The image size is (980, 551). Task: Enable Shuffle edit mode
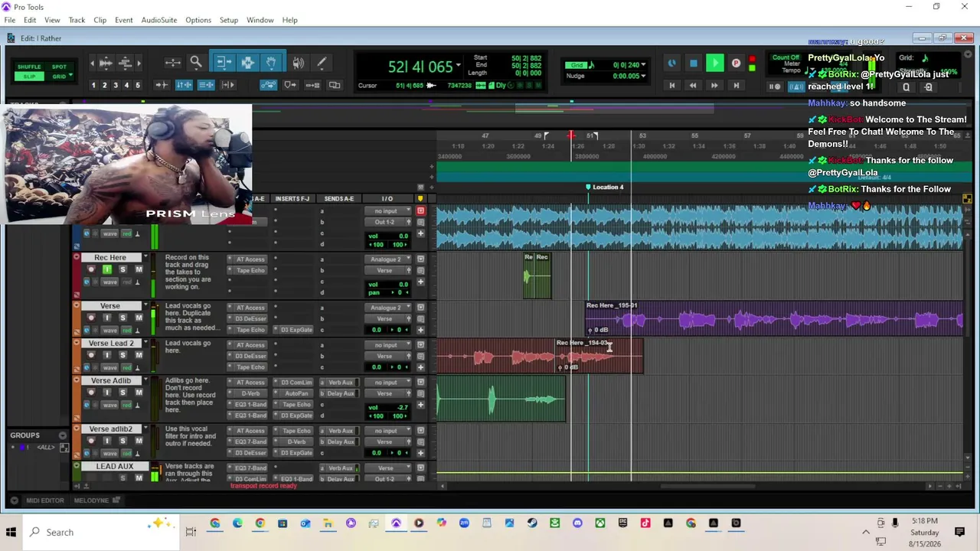pyautogui.click(x=29, y=67)
